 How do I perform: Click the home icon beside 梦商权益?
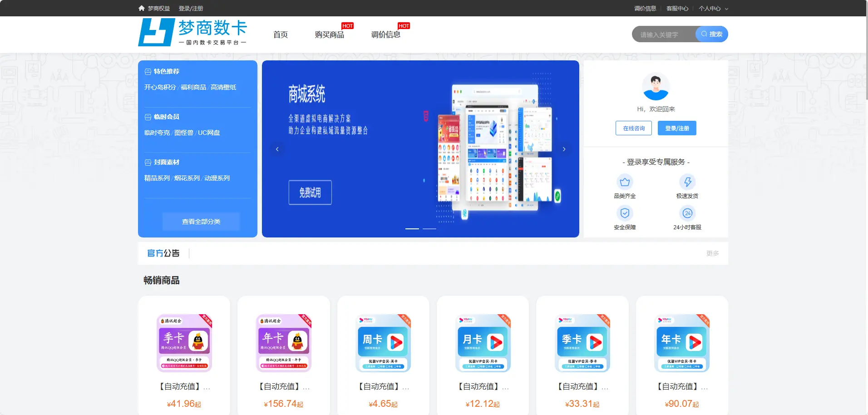(142, 8)
